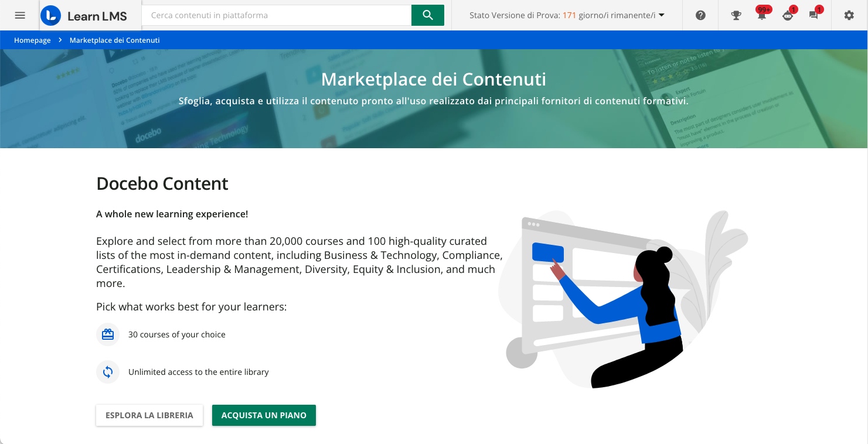
Task: Click the sync arrows icon beside Unlimited access
Action: click(108, 372)
